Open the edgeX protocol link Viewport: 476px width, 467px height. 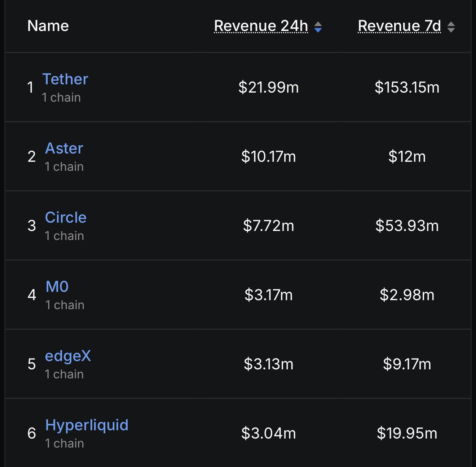[68, 356]
